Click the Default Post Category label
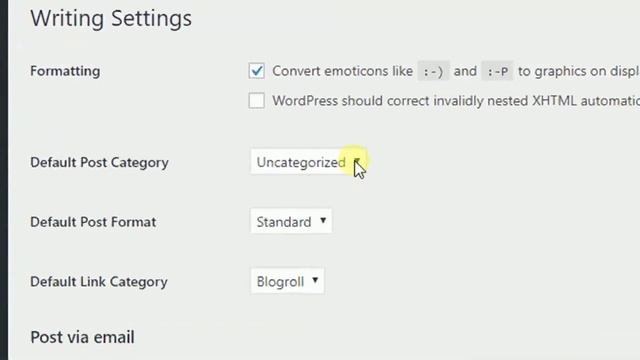The image size is (640, 360). tap(100, 162)
